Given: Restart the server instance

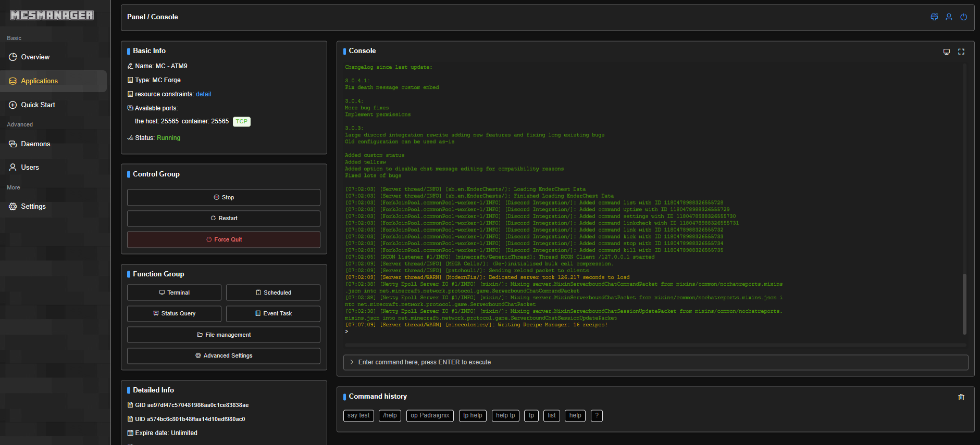Looking at the screenshot, I should pyautogui.click(x=224, y=219).
